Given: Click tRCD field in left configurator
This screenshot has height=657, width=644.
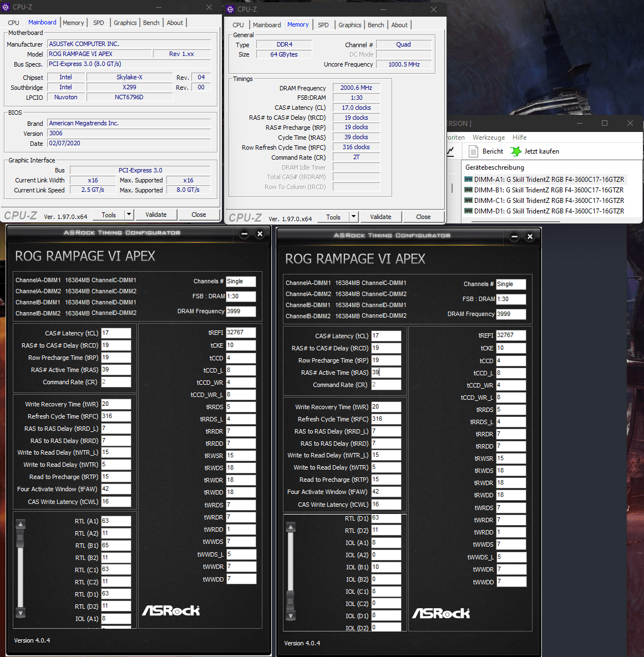Looking at the screenshot, I should [116, 345].
